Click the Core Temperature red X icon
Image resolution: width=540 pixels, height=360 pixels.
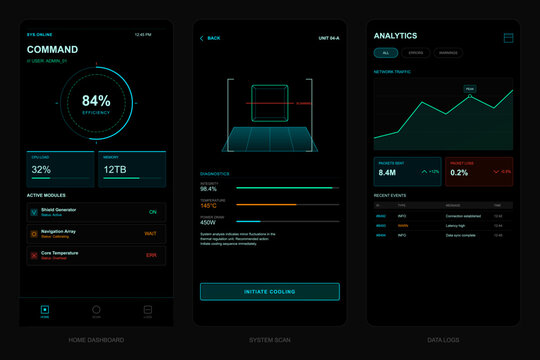pyautogui.click(x=34, y=255)
